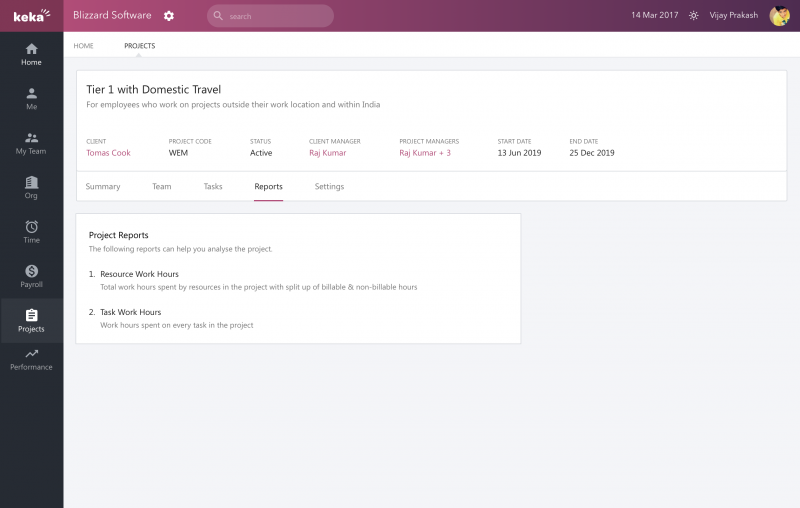
Task: Select the Org building icon
Action: click(31, 182)
